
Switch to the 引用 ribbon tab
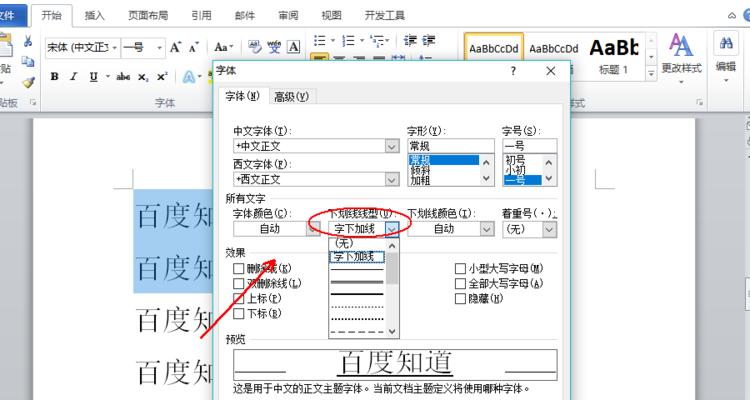(x=201, y=15)
